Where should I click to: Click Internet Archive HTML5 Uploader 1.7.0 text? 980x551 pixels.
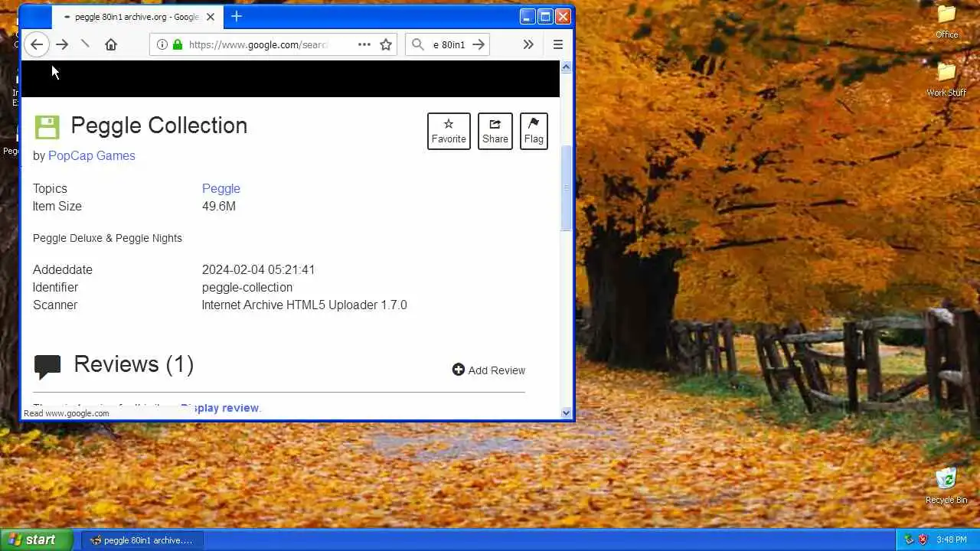point(305,305)
